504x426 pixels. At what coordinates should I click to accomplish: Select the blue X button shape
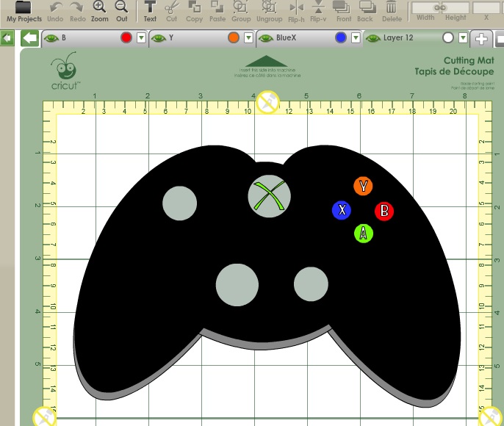click(342, 211)
